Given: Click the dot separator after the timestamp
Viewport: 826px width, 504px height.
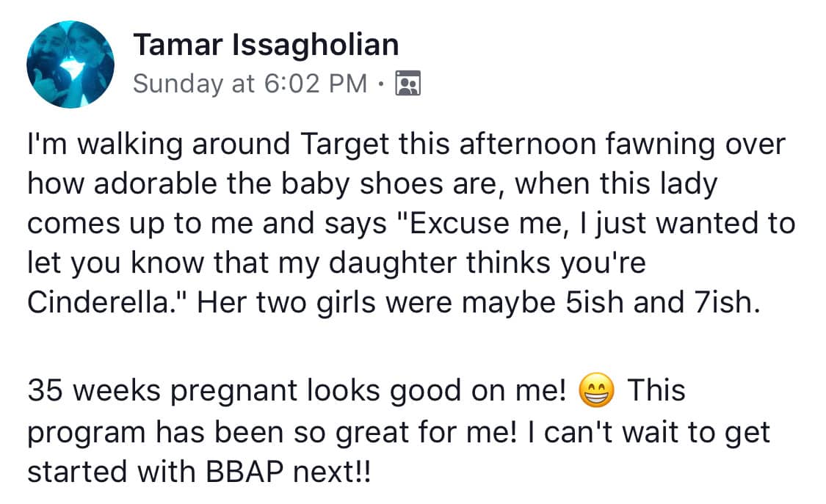Looking at the screenshot, I should (x=381, y=83).
